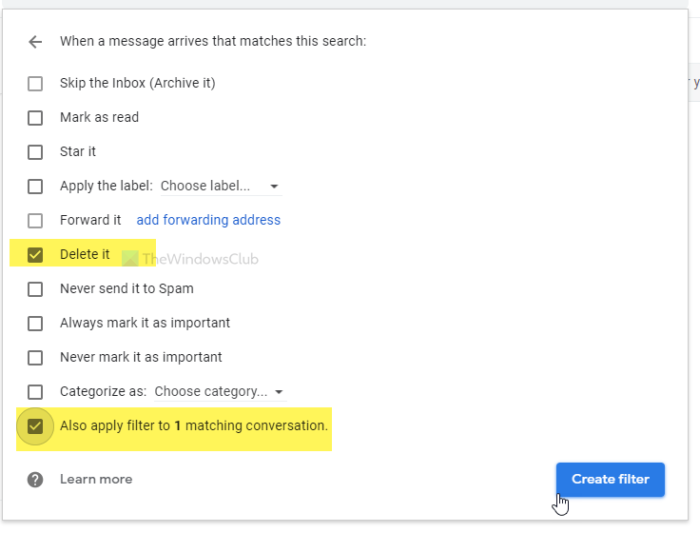The width and height of the screenshot is (700, 533).
Task: Click the Learn more help icon
Action: pyautogui.click(x=36, y=480)
